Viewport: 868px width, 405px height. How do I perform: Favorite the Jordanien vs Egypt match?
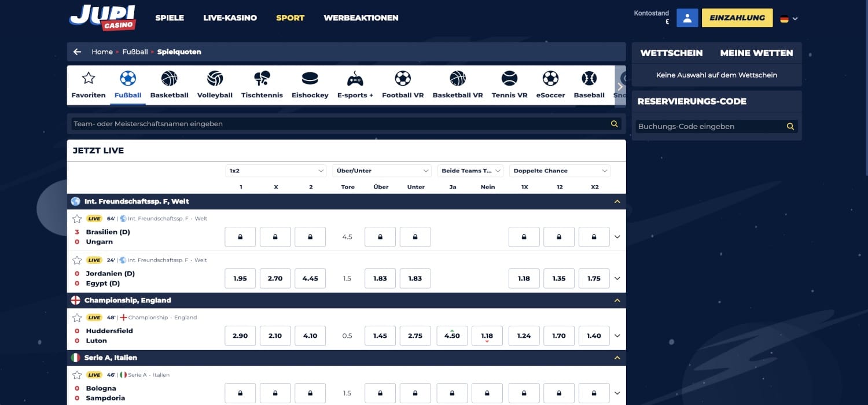tap(77, 260)
